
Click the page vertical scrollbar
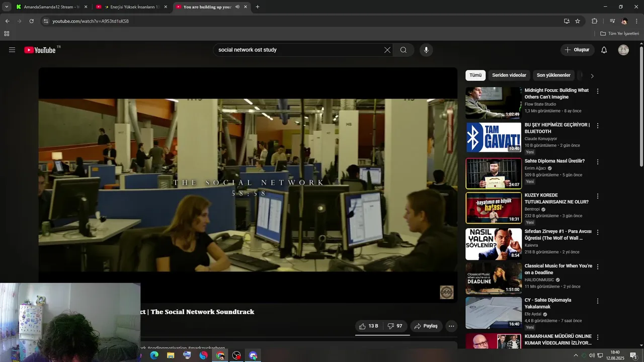(641, 106)
